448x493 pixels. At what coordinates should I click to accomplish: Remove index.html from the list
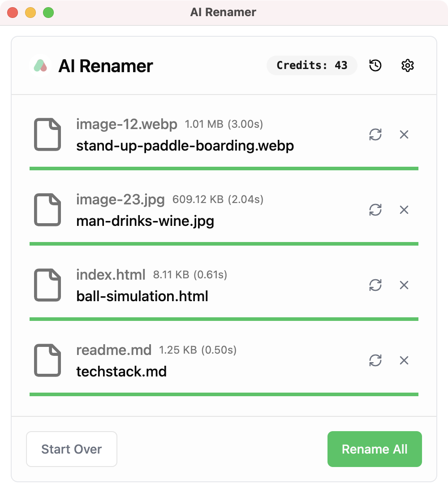click(x=404, y=285)
